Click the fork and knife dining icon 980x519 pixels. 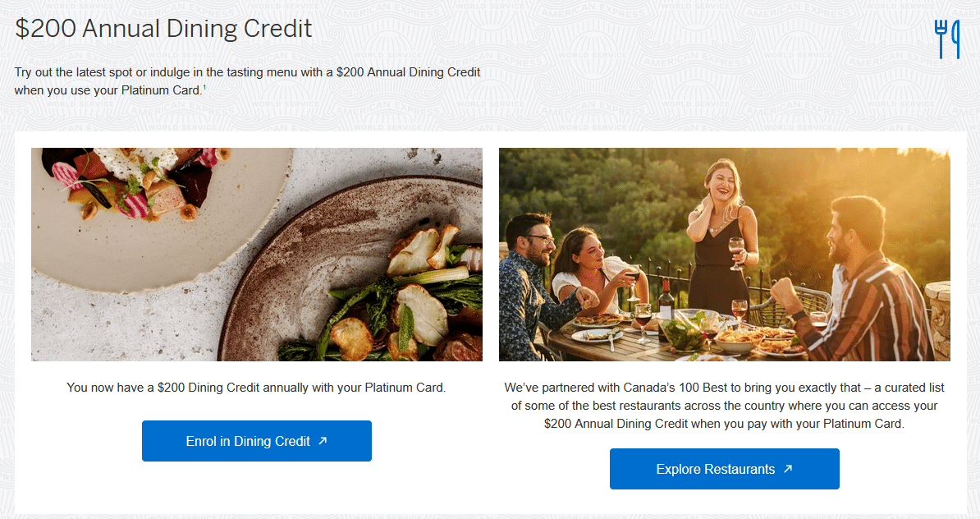point(946,39)
